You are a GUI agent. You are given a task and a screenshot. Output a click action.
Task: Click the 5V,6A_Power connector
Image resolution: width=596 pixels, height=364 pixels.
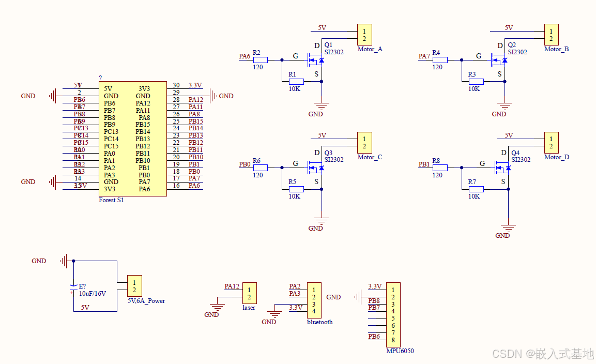coord(134,286)
